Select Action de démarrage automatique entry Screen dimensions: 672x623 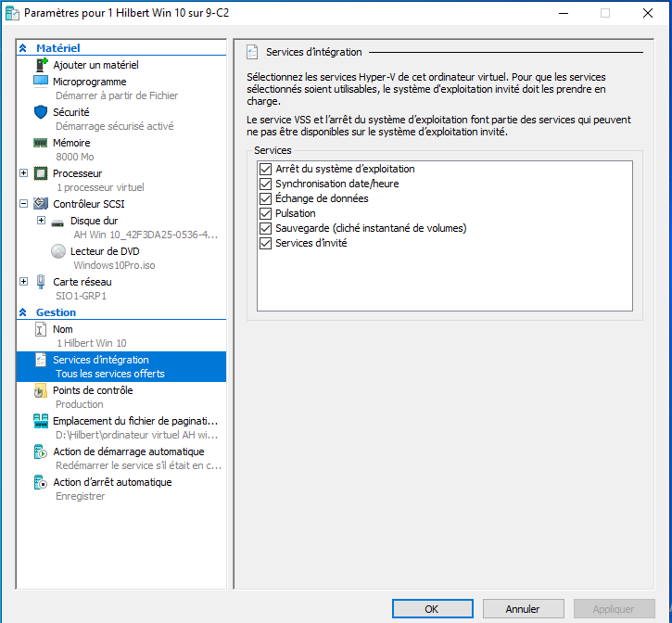[x=128, y=451]
